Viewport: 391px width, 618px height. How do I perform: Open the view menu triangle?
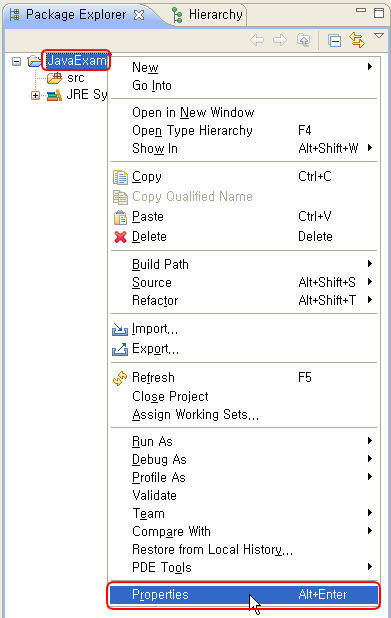(379, 36)
